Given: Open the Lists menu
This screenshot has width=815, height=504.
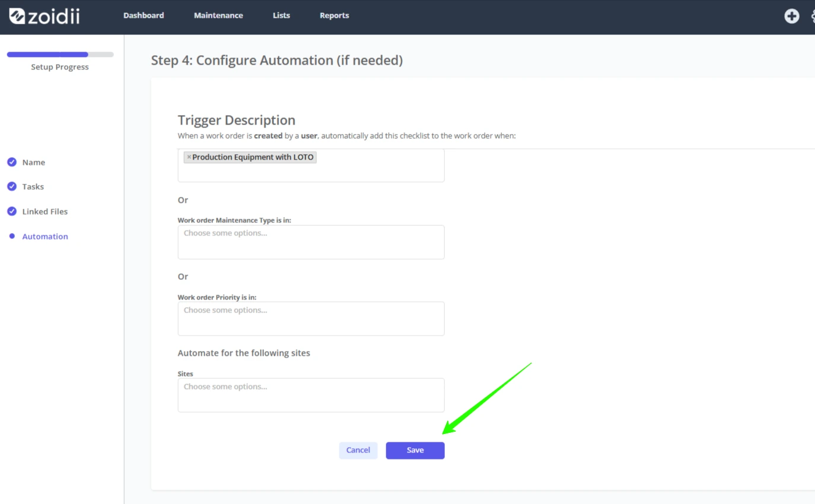Looking at the screenshot, I should click(x=281, y=15).
